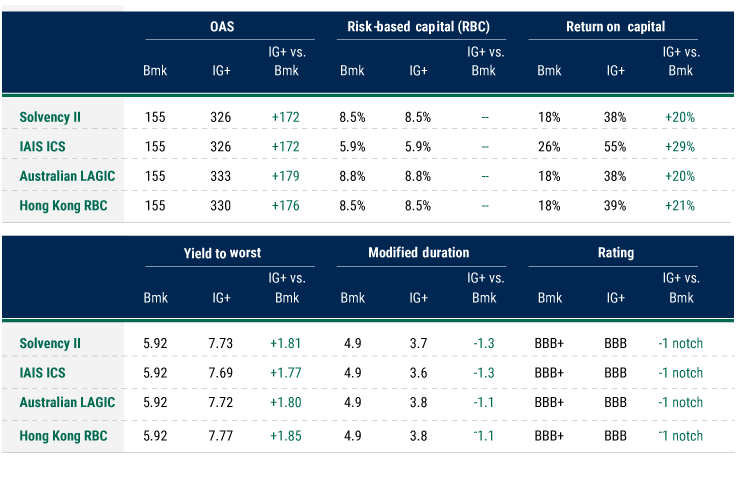Image resolution: width=737 pixels, height=480 pixels.
Task: Select the 3.7 modified duration value
Action: tap(418, 343)
